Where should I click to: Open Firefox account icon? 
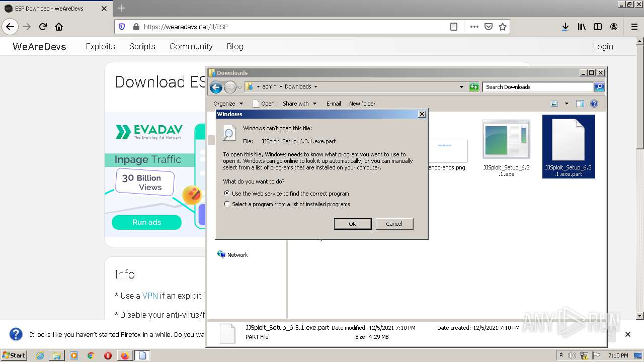pos(614,27)
